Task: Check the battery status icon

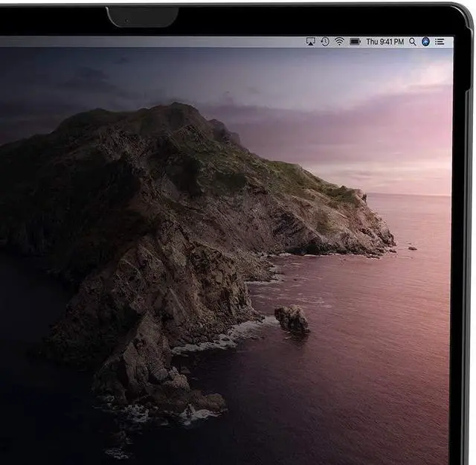Action: [x=355, y=42]
